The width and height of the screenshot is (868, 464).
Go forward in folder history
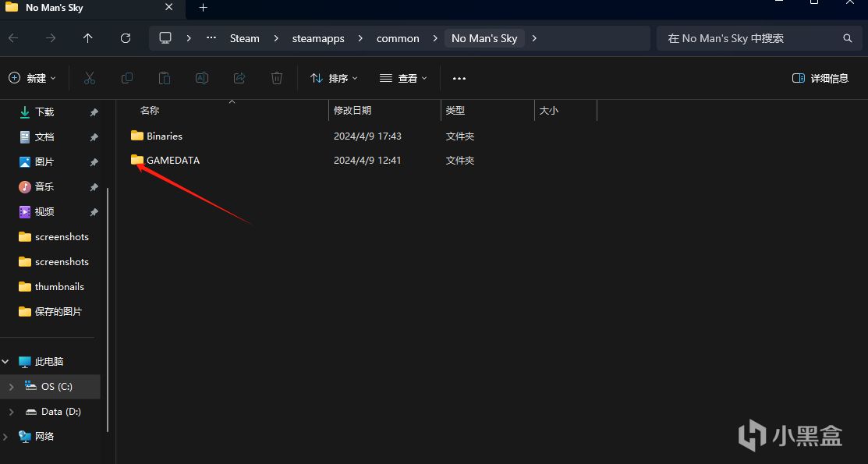[x=51, y=38]
